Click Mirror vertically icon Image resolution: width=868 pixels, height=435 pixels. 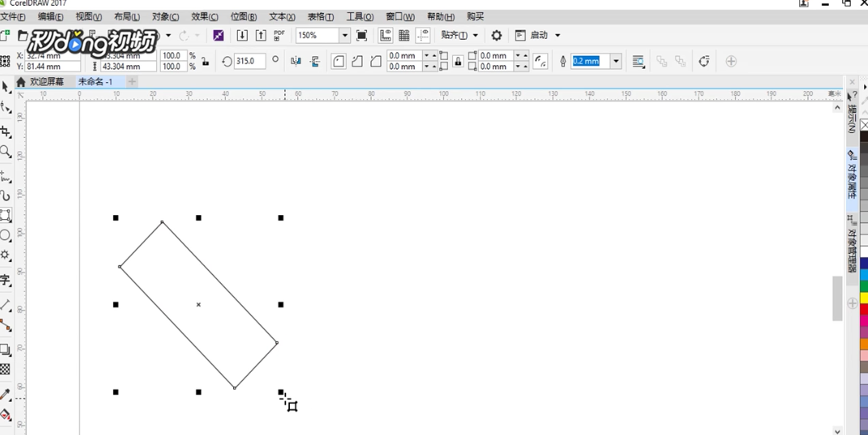point(315,61)
